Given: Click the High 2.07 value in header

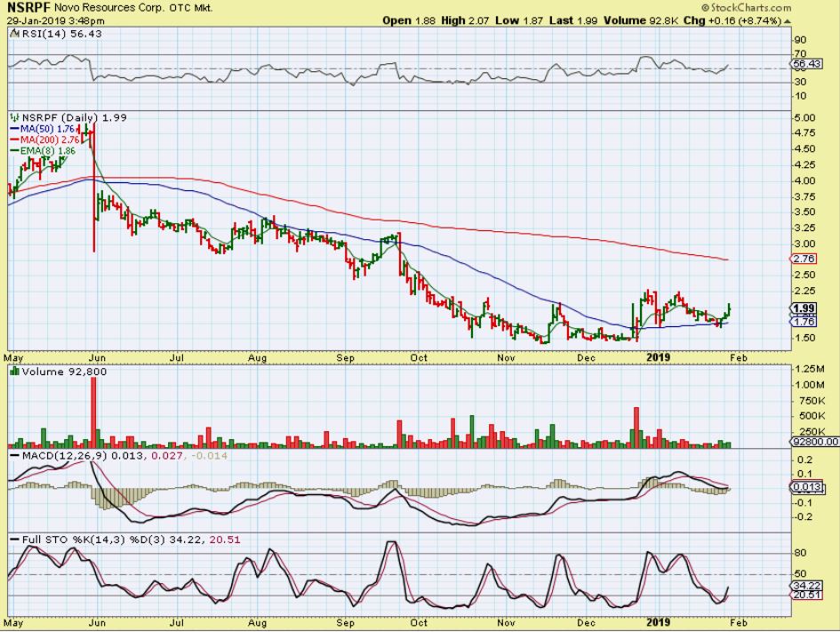Looking at the screenshot, I should coord(465,20).
